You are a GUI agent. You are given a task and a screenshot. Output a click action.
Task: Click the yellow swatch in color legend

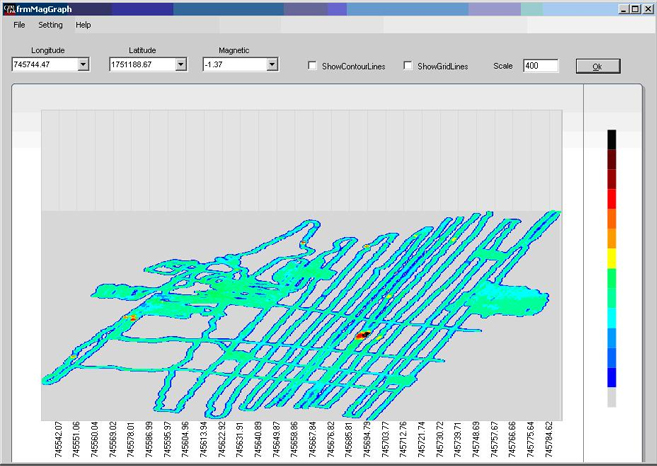pyautogui.click(x=612, y=258)
